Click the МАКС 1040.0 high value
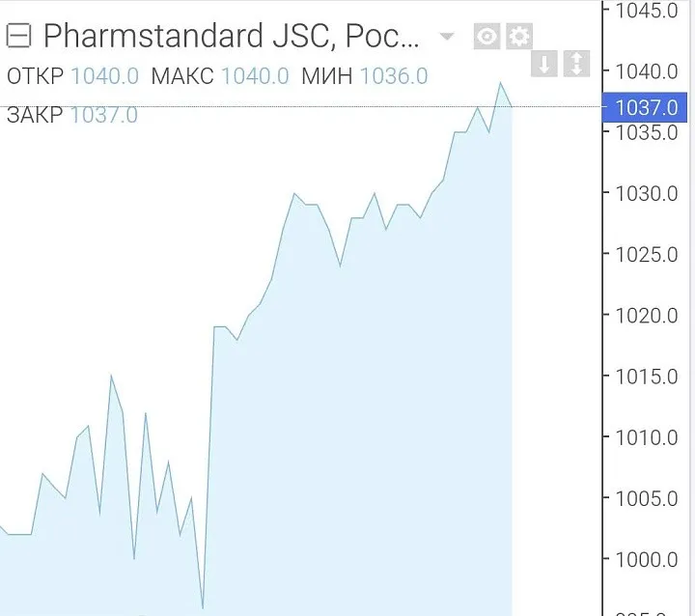The image size is (695, 616). tap(255, 76)
